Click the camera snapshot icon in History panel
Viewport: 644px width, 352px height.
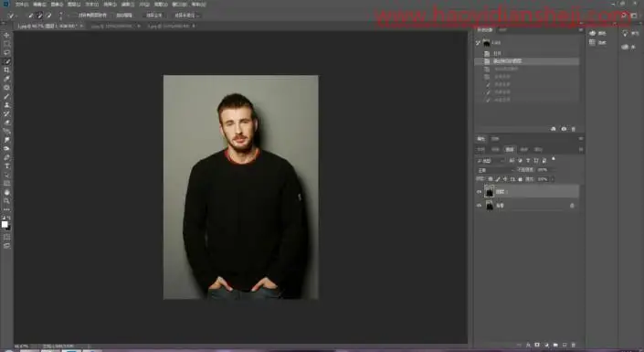[564, 129]
